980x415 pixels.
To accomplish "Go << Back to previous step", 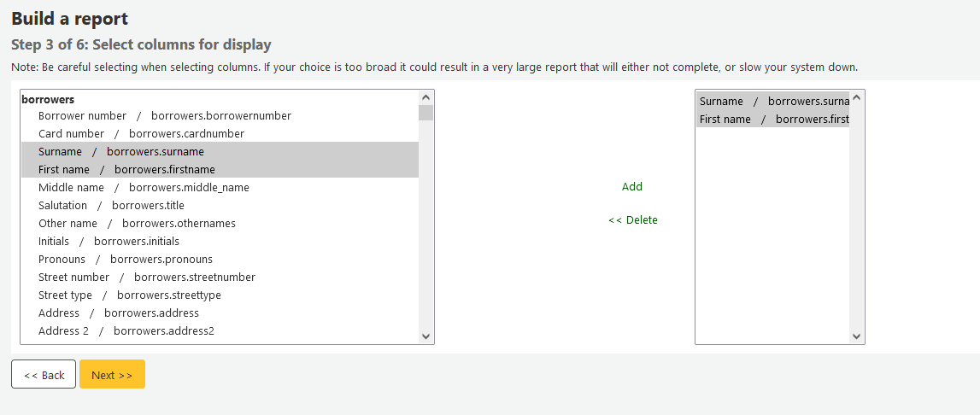I will (x=44, y=375).
